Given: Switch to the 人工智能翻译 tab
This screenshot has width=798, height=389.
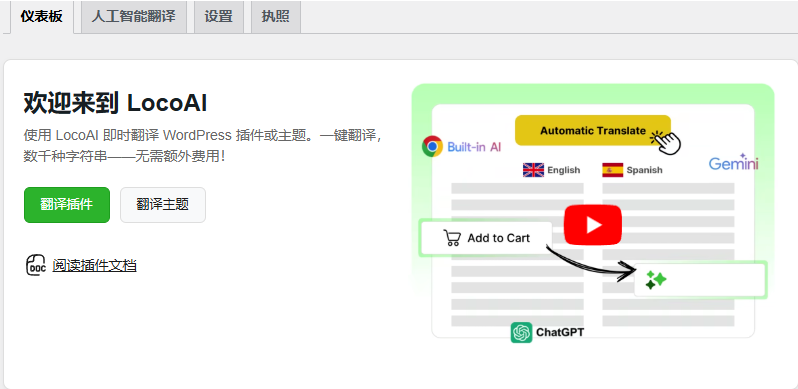Looking at the screenshot, I should (133, 16).
